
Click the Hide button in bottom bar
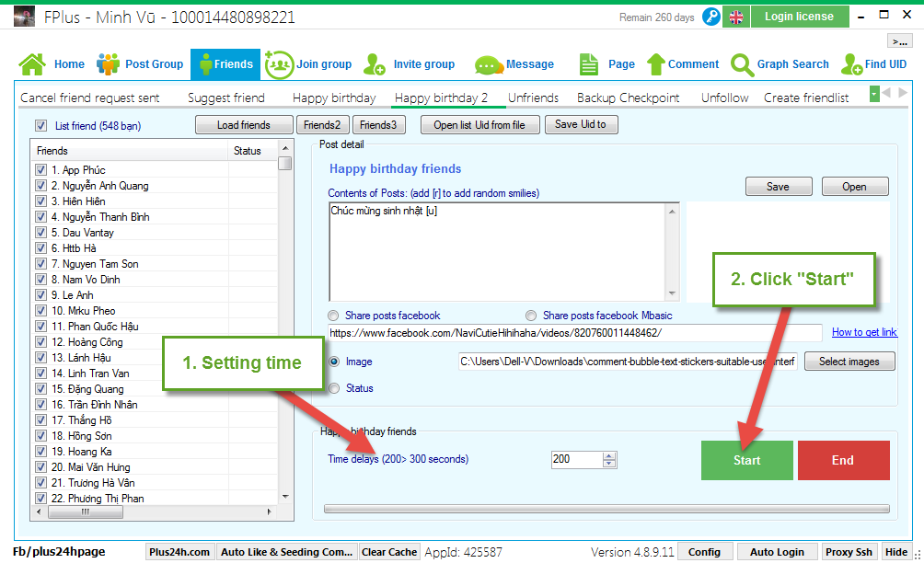pyautogui.click(x=896, y=552)
